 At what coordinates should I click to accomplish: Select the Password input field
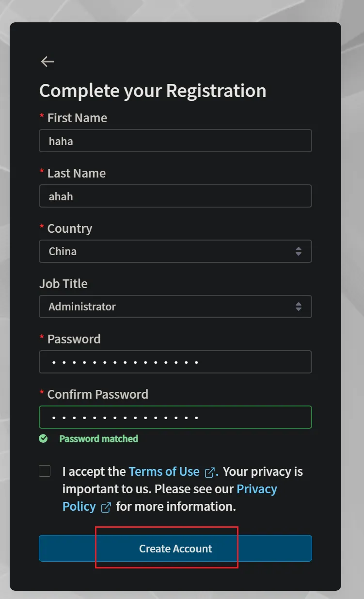pyautogui.click(x=174, y=362)
